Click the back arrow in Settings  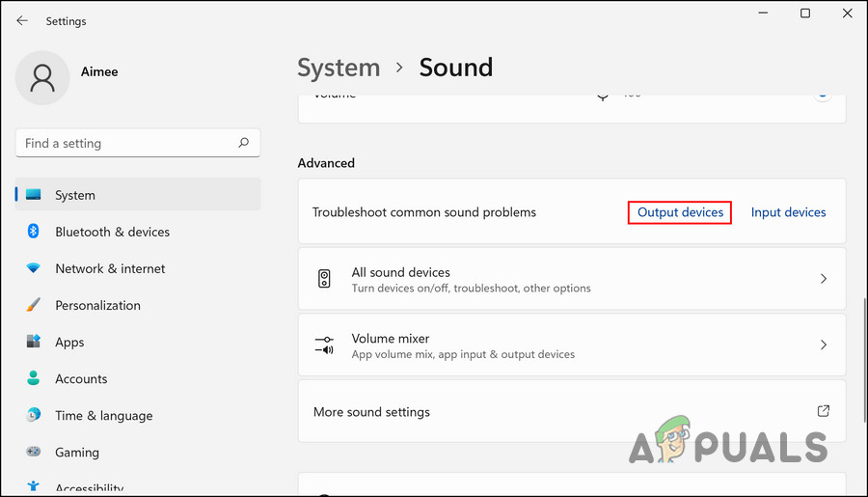(x=22, y=20)
